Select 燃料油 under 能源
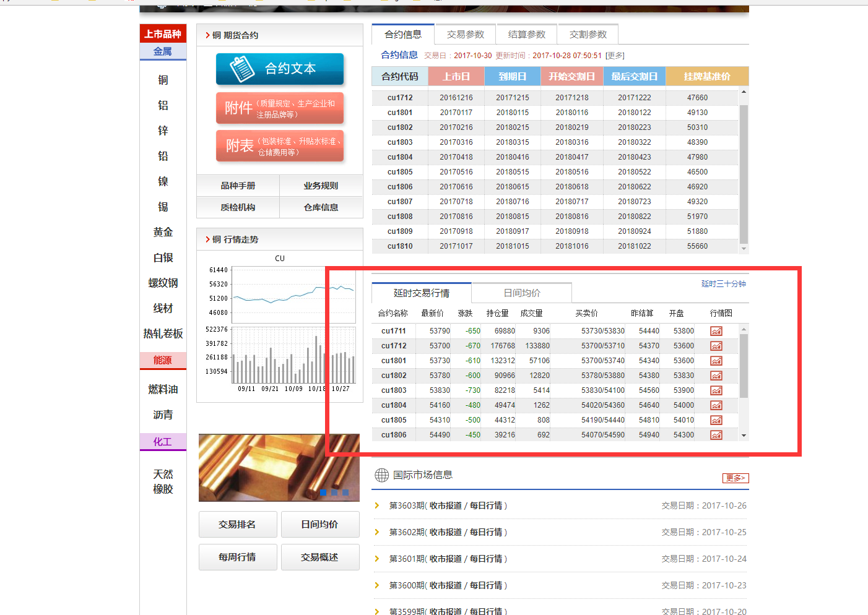 (163, 389)
